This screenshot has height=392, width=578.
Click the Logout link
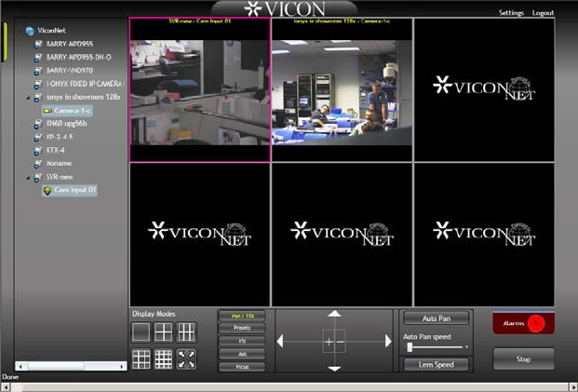click(x=543, y=13)
